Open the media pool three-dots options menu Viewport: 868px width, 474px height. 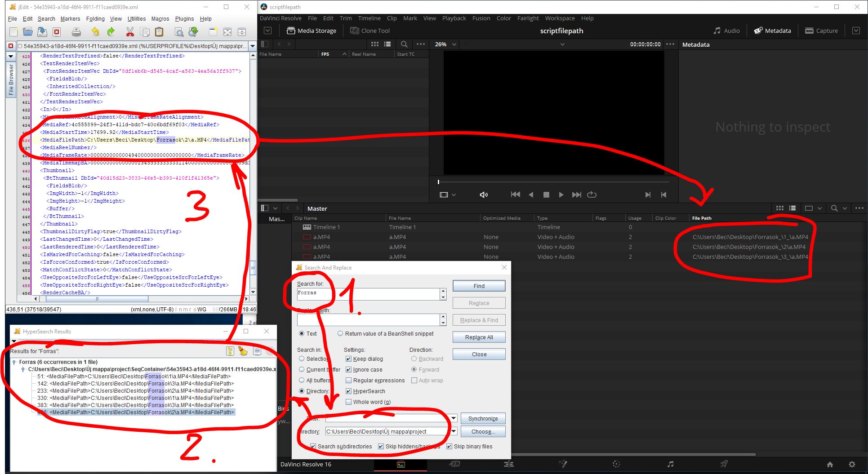point(859,208)
